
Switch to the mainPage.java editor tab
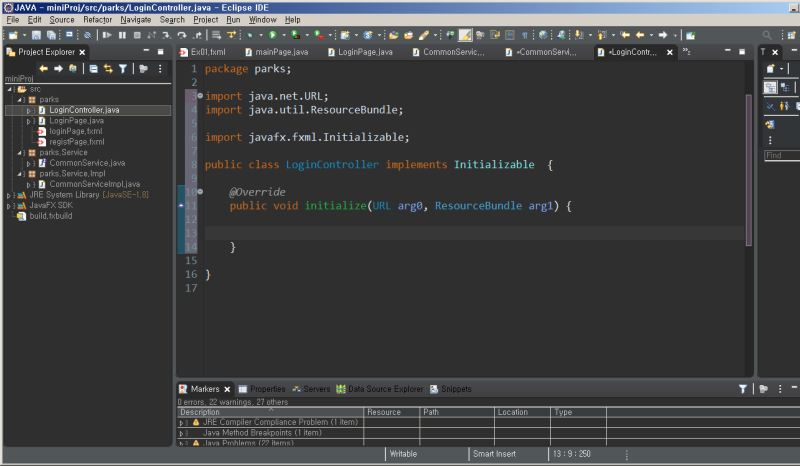(x=277, y=52)
